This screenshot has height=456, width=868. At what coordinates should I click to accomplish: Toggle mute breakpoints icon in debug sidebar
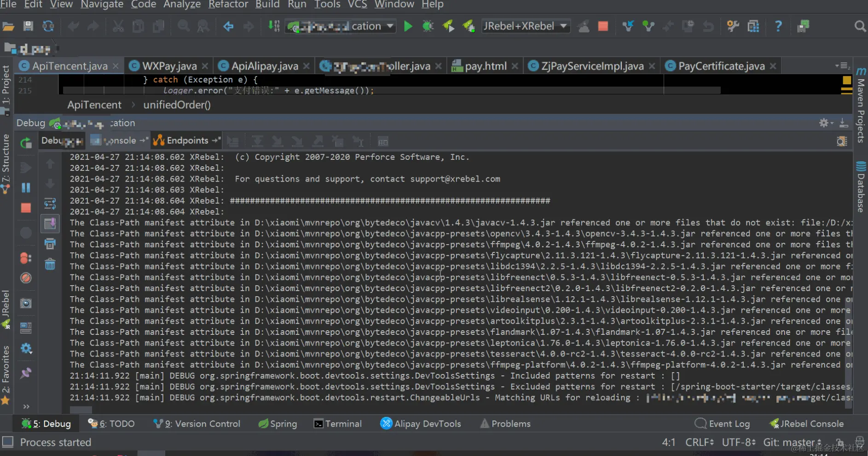pos(26,278)
